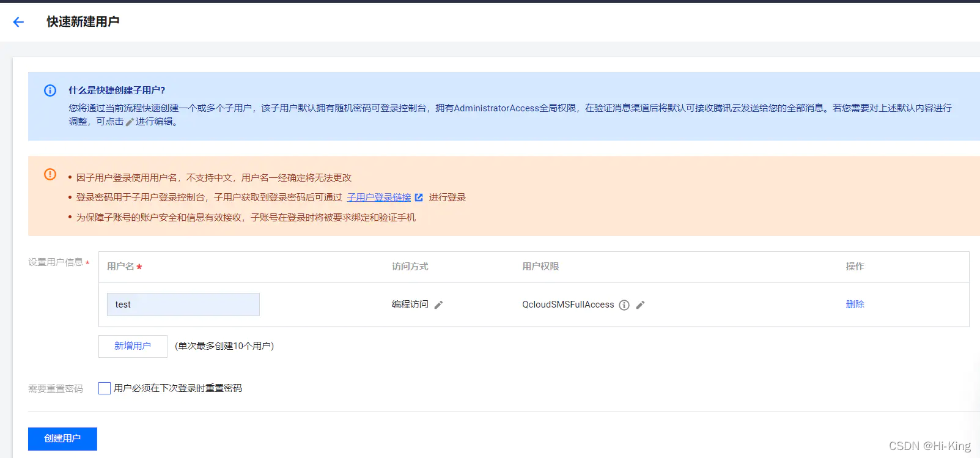Click the 快速新建用户 page title
The image size is (980, 458).
[83, 22]
